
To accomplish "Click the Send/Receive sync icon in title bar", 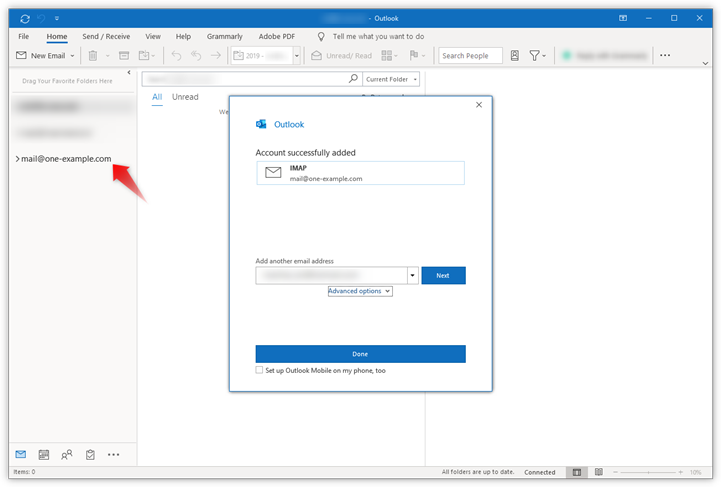I will pos(25,18).
